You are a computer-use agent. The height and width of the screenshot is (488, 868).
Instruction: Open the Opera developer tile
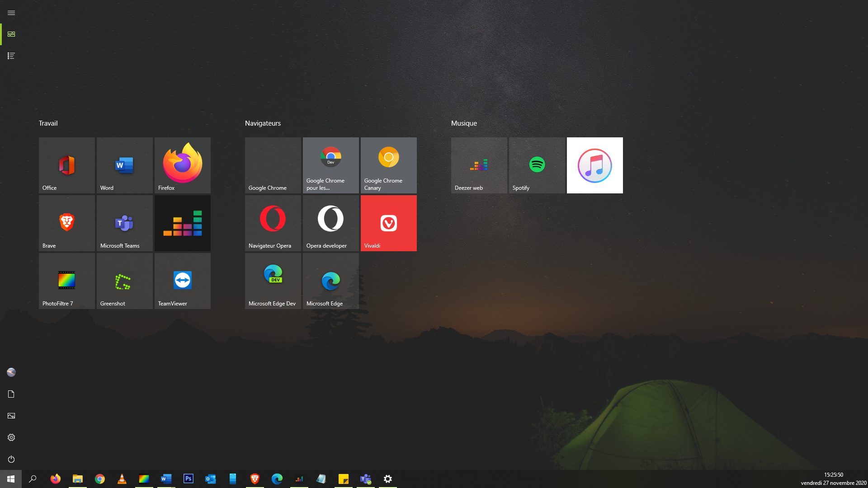pyautogui.click(x=331, y=223)
